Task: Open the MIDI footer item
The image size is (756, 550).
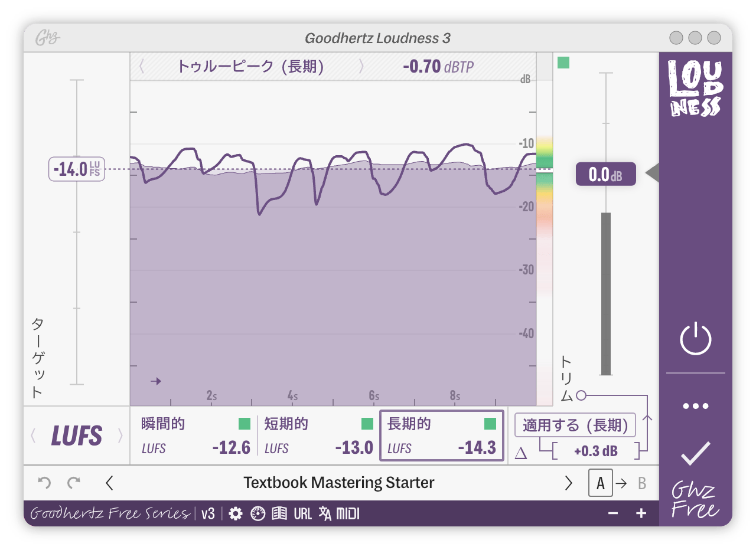Action: pyautogui.click(x=348, y=514)
